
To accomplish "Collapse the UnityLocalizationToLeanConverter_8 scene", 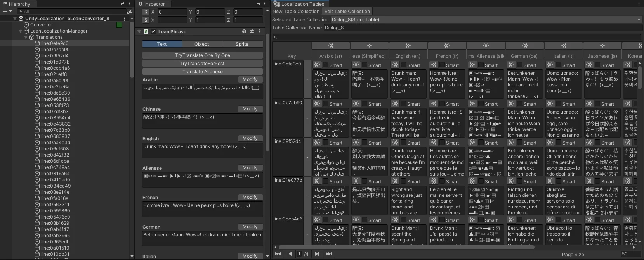I will 15,18.
